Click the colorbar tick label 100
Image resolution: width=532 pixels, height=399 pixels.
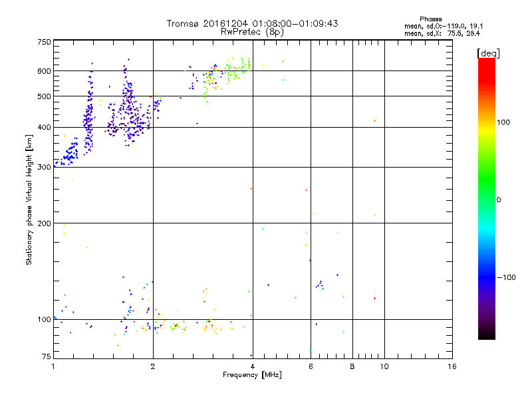point(503,122)
